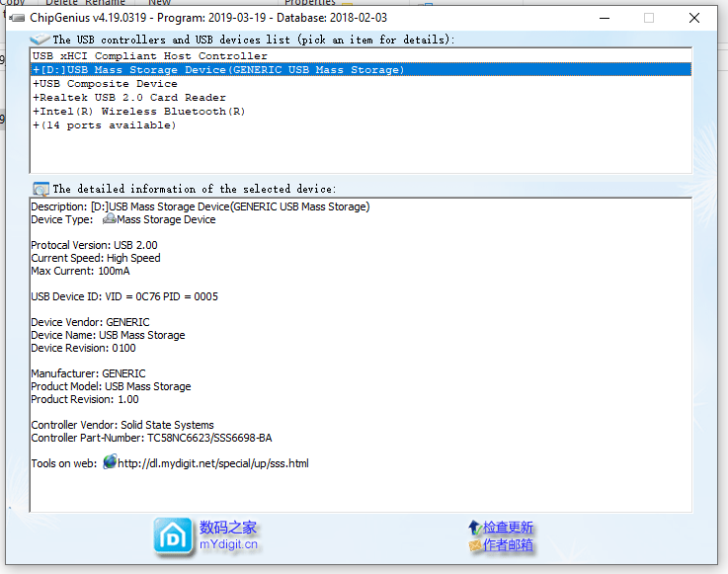Open the 数码之家 site link
The height and width of the screenshot is (574, 728).
(228, 528)
